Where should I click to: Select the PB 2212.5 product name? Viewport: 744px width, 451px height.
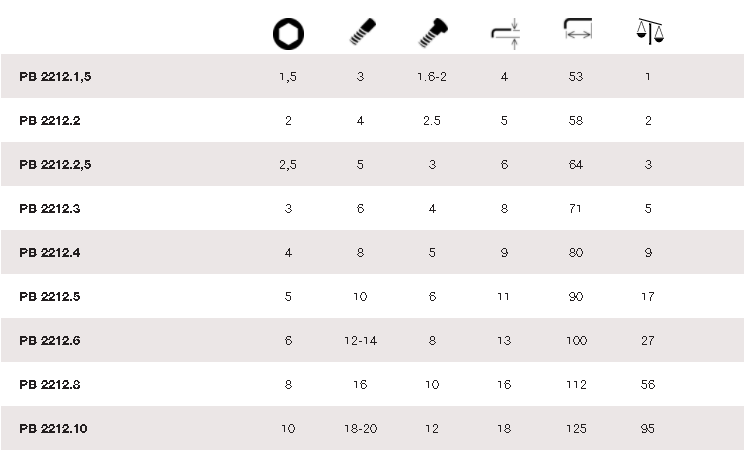49,297
